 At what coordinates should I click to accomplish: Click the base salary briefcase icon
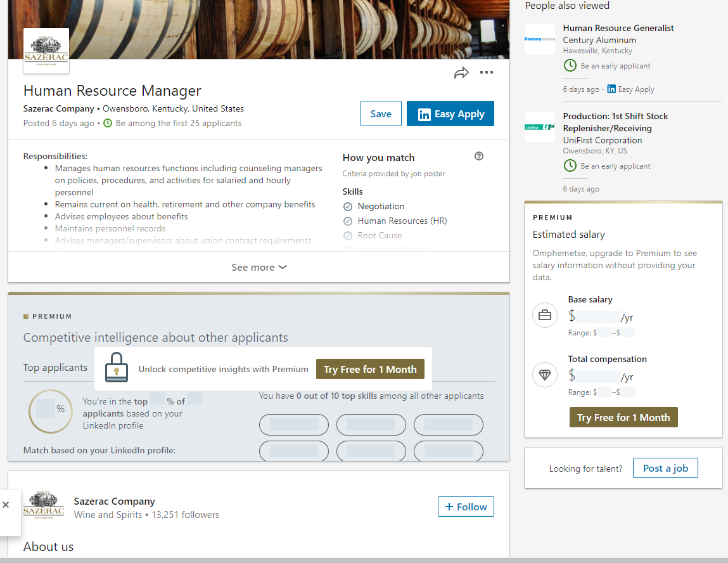[545, 315]
